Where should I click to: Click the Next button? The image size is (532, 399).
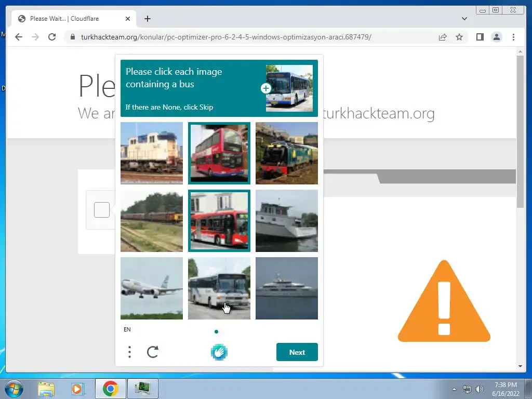pos(297,352)
